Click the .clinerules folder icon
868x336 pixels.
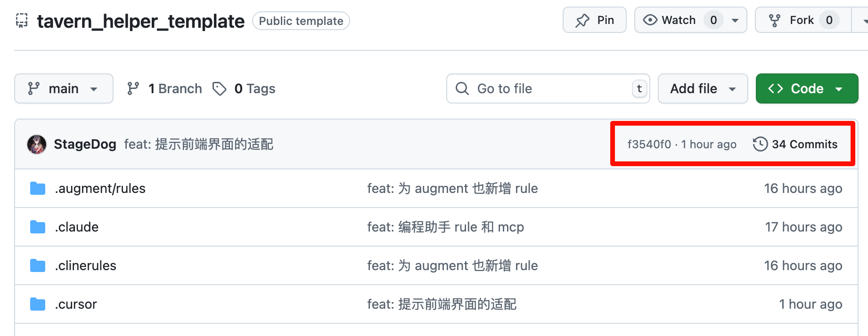38,265
